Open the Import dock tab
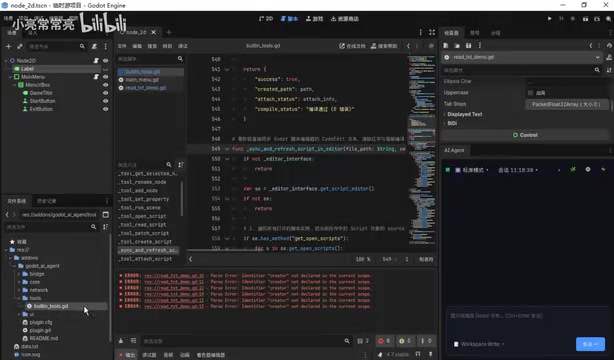The width and height of the screenshot is (614, 360). (x=33, y=33)
